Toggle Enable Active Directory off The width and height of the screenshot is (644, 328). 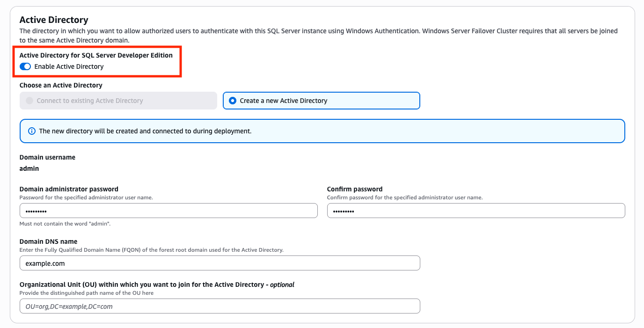coord(25,66)
